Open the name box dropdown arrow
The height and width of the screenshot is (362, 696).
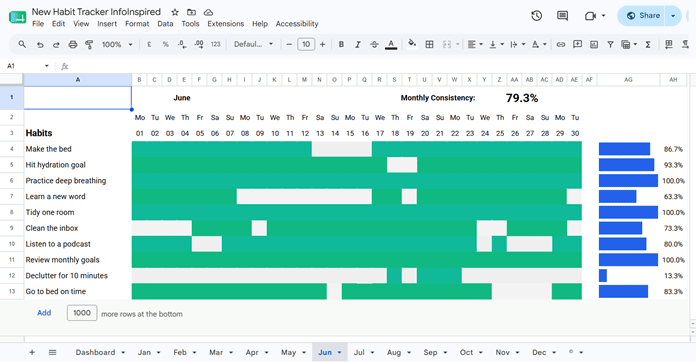pyautogui.click(x=47, y=66)
